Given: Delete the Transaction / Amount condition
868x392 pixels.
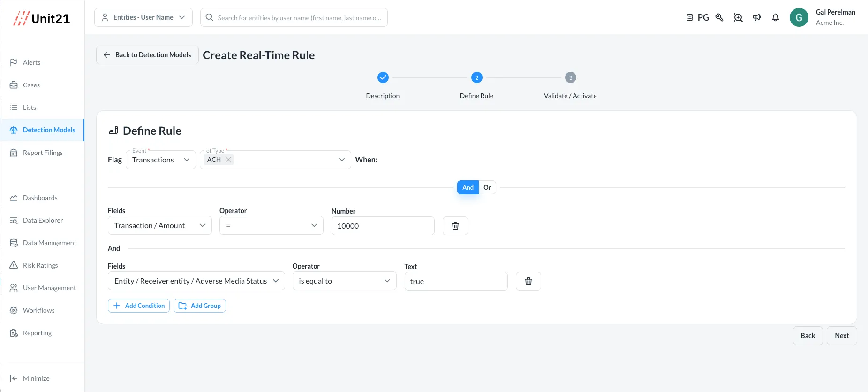Looking at the screenshot, I should pos(455,226).
